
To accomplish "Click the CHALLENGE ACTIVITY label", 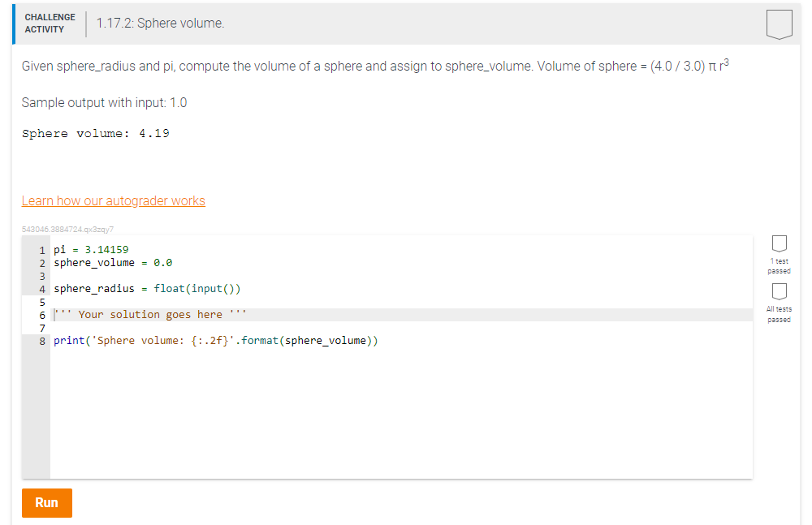I will 50,22.
